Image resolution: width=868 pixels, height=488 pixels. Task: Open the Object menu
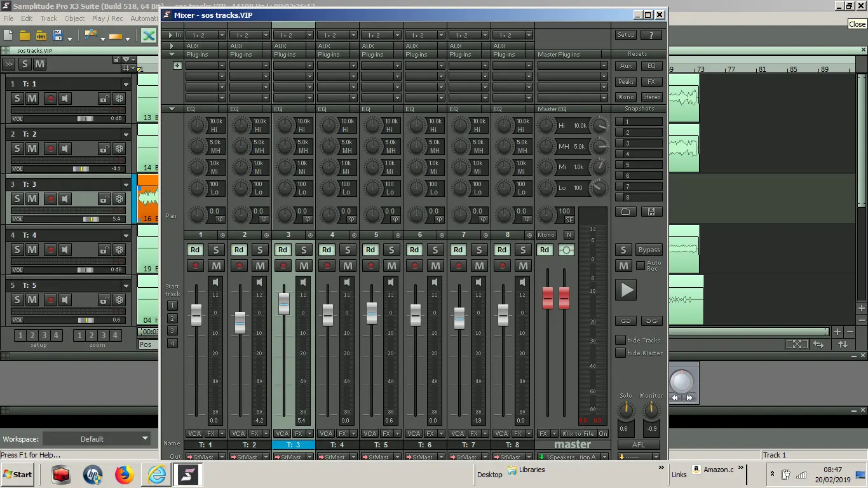coord(74,18)
